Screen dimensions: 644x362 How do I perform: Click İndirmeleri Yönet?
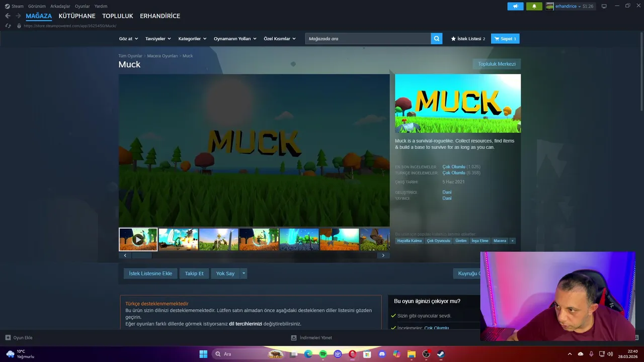tap(311, 338)
